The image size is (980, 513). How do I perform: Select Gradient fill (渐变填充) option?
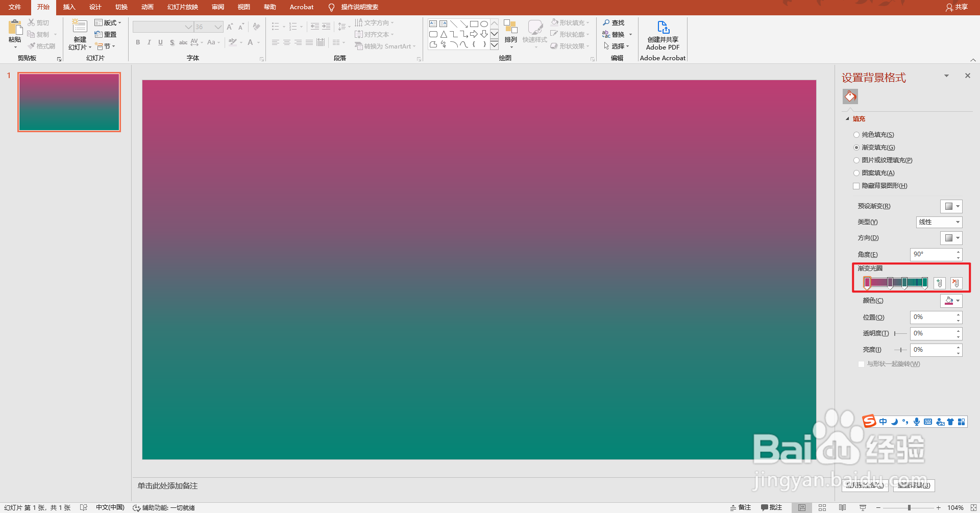point(874,148)
